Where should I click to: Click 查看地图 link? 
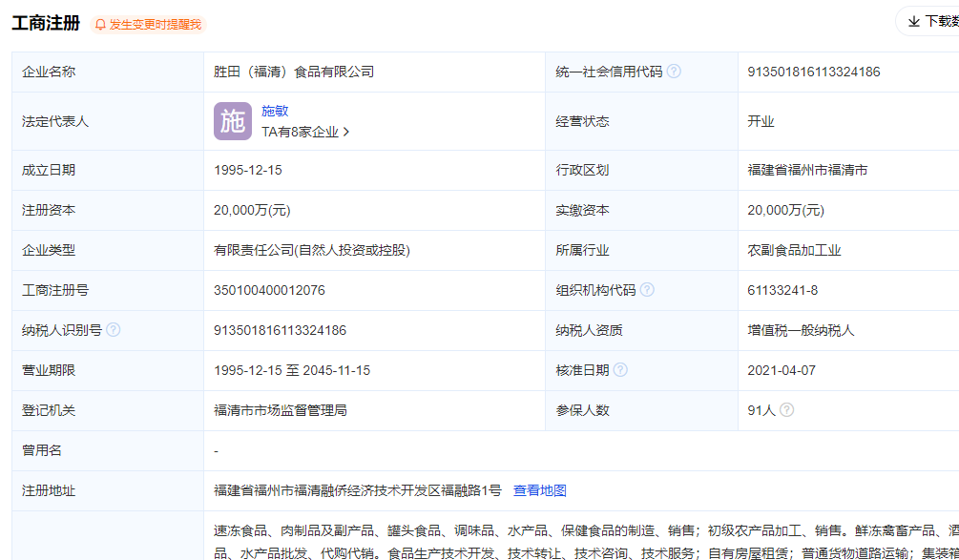point(539,490)
